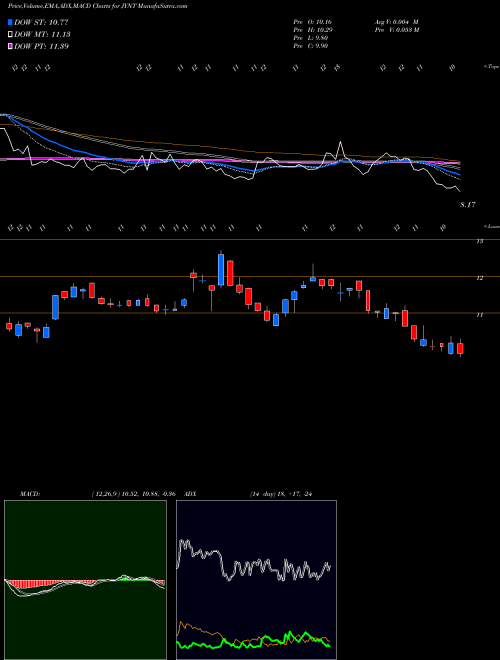This screenshot has width=500, height=660.
Task: Click the 12 price axis label
Action: (x=479, y=278)
